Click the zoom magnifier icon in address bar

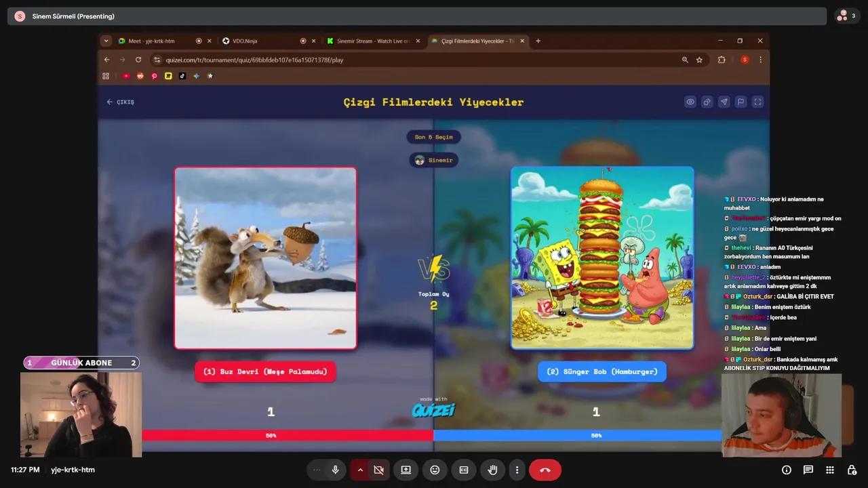[685, 60]
